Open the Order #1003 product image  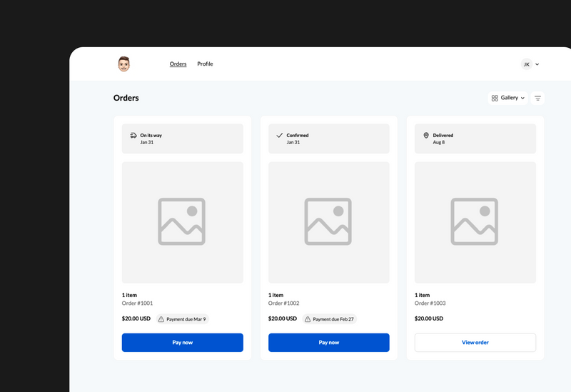(475, 222)
